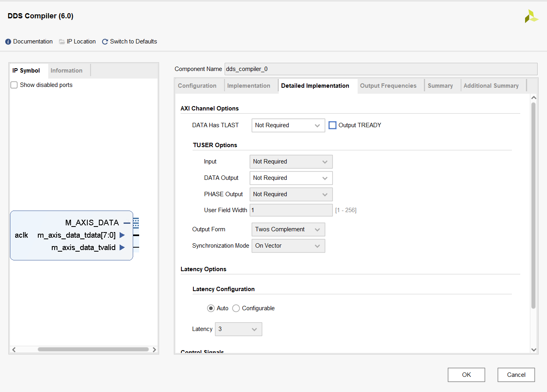Open the Latency value dropdown
This screenshot has height=392, width=547.
[238, 329]
